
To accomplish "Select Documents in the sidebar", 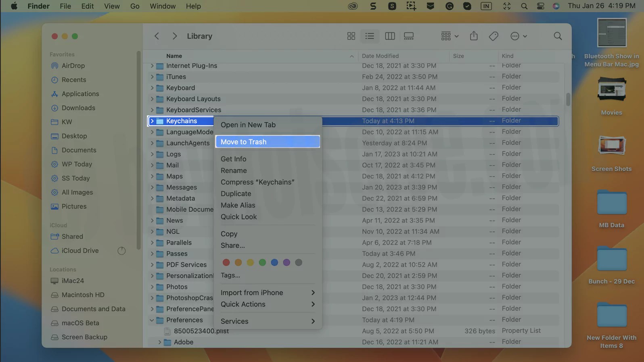I will coord(79,150).
